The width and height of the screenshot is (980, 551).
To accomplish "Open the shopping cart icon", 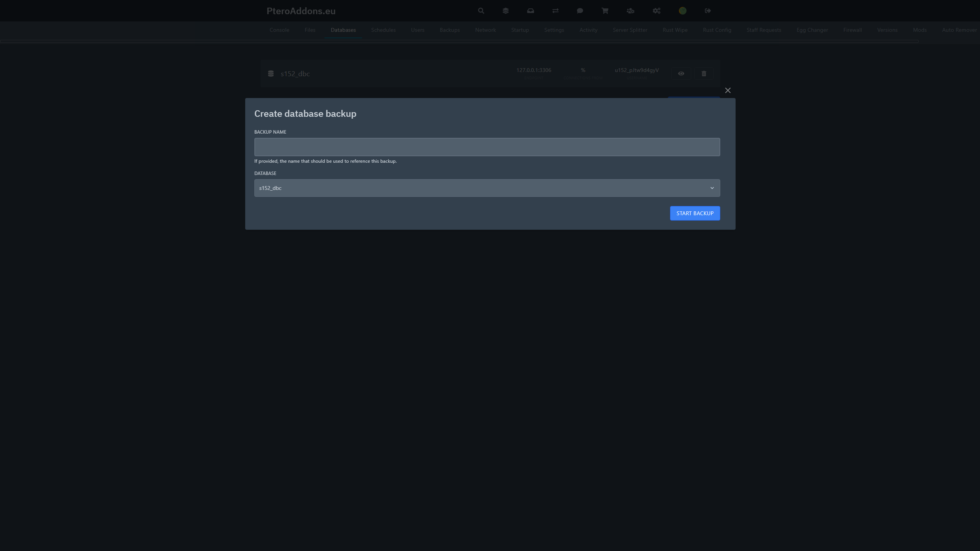I will pos(605,11).
